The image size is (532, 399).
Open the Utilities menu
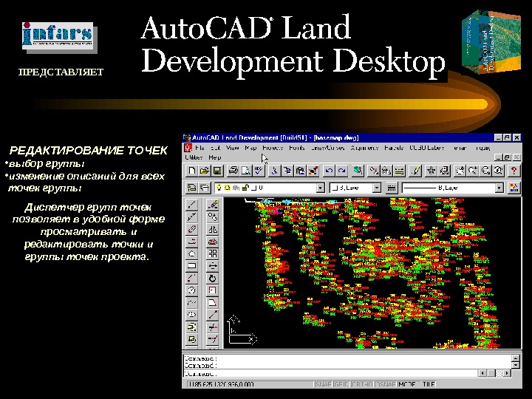click(x=194, y=157)
